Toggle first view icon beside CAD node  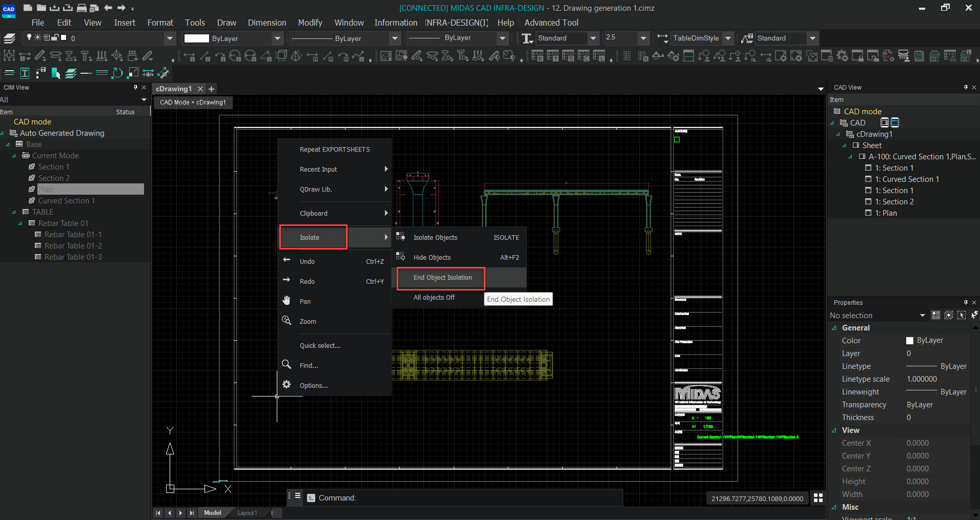coord(884,122)
